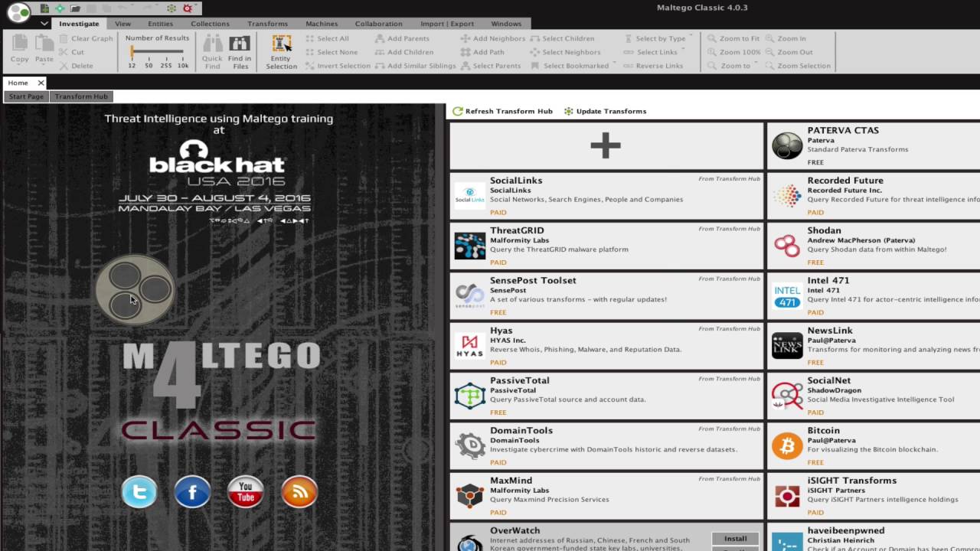Activate the Entity Selection tool

pyautogui.click(x=282, y=52)
